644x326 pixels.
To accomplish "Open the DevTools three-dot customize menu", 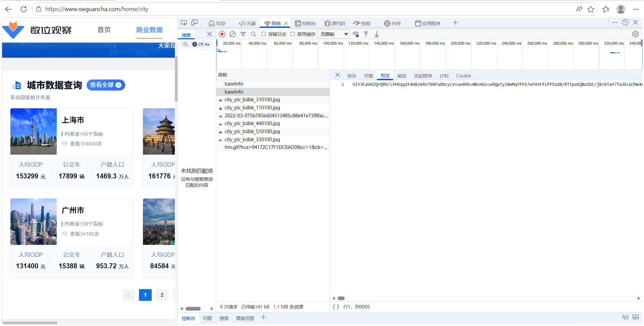I will coord(614,22).
